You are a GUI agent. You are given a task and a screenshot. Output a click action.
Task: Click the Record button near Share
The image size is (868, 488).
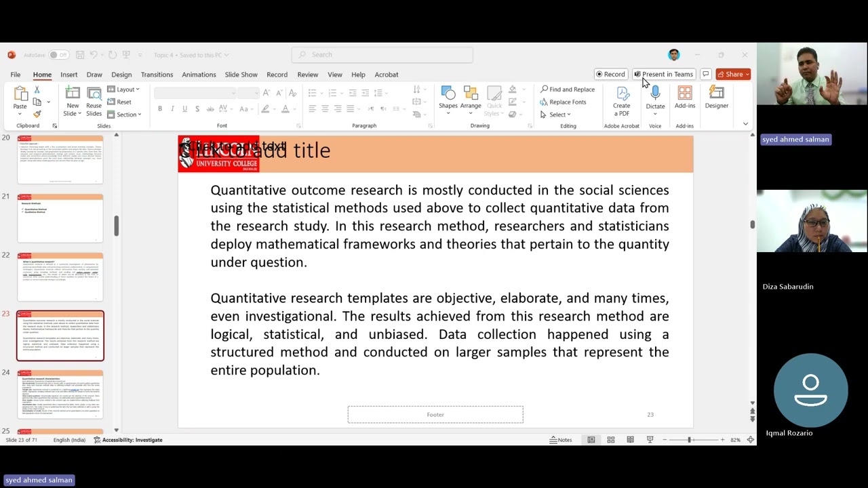pyautogui.click(x=610, y=74)
